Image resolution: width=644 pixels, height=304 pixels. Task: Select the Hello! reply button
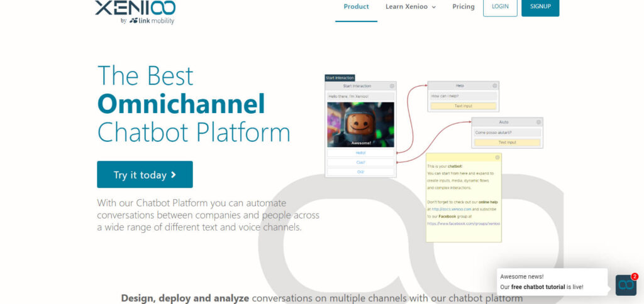(x=360, y=153)
